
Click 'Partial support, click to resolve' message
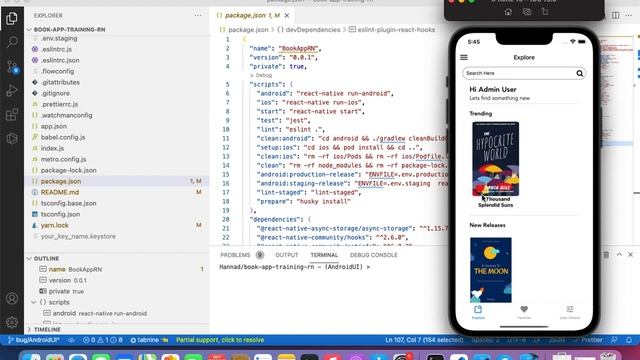point(220,340)
